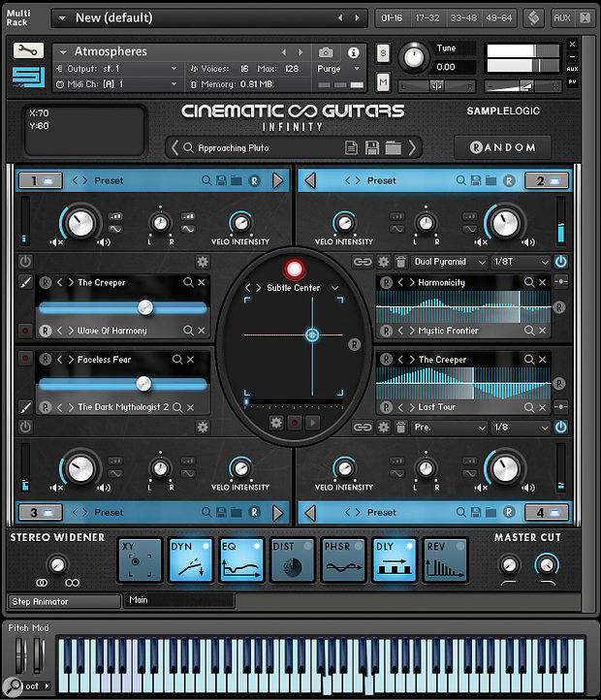The width and height of the screenshot is (601, 700).
Task: Open Pre. shape dropdown
Action: tap(449, 428)
